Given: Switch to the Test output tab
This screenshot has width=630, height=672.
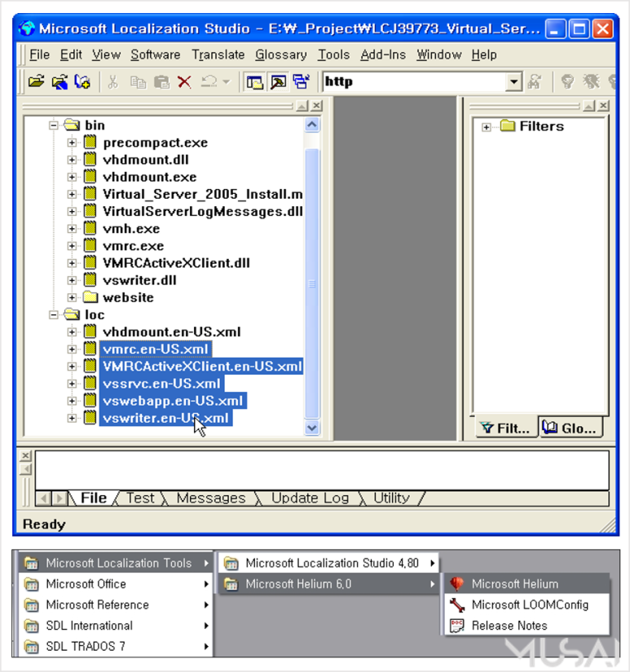Looking at the screenshot, I should (140, 498).
